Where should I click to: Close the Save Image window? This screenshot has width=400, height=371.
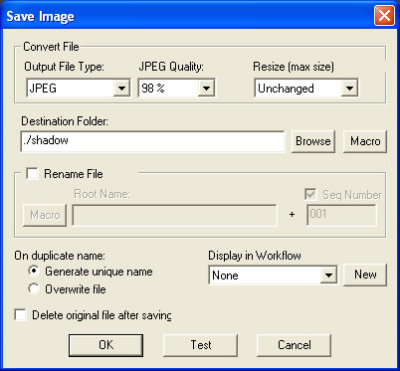coord(384,15)
